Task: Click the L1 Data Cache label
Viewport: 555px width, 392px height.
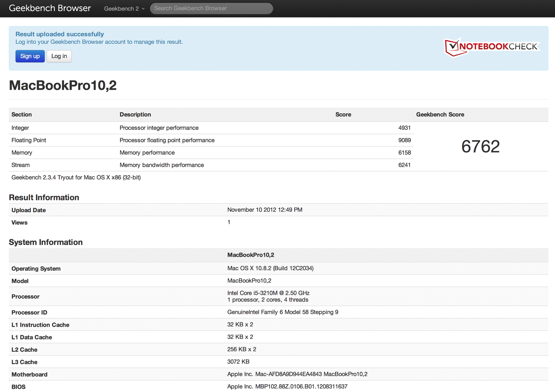Action: pos(32,337)
